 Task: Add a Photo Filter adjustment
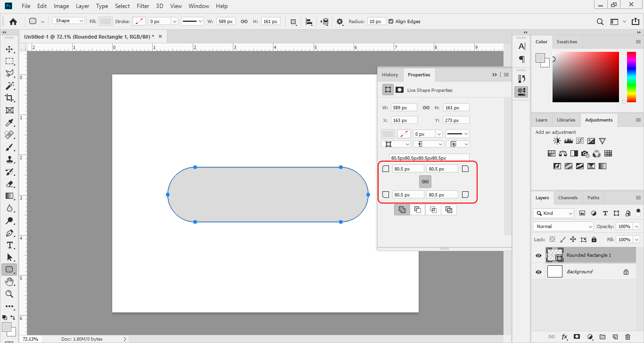tap(586, 154)
